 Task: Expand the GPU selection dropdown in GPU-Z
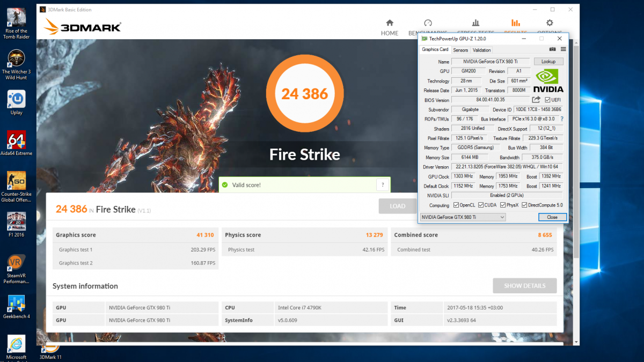(463, 217)
